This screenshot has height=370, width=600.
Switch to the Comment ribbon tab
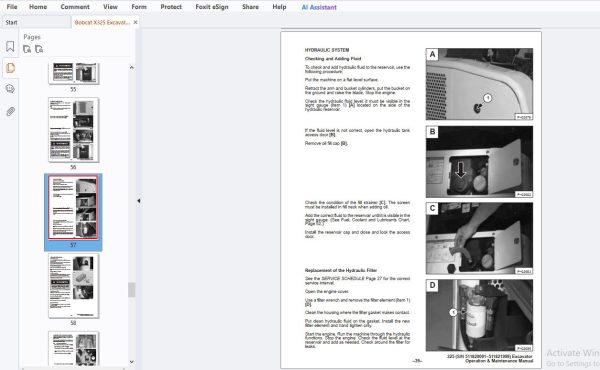click(75, 7)
